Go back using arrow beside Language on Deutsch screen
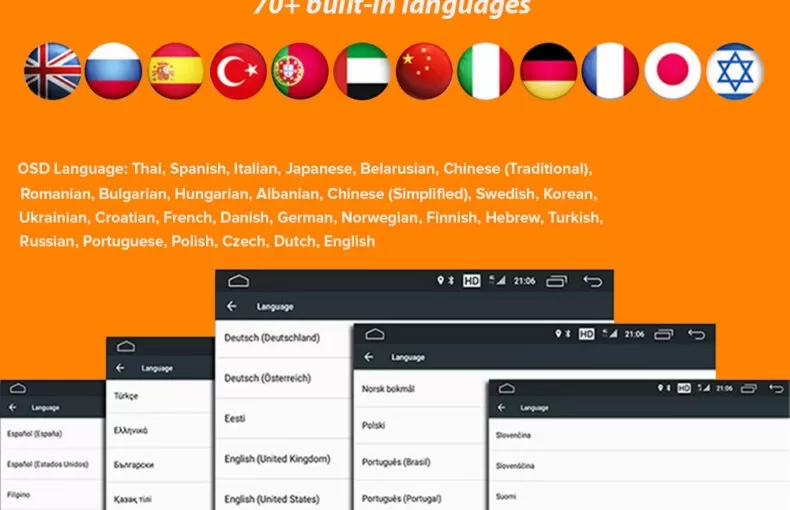The width and height of the screenshot is (790, 510). pyautogui.click(x=232, y=306)
